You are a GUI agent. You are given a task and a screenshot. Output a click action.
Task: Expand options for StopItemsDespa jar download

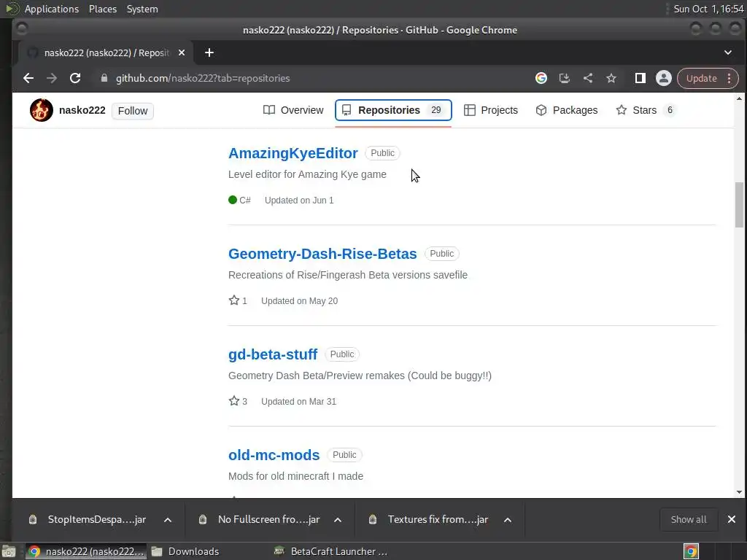click(168, 519)
